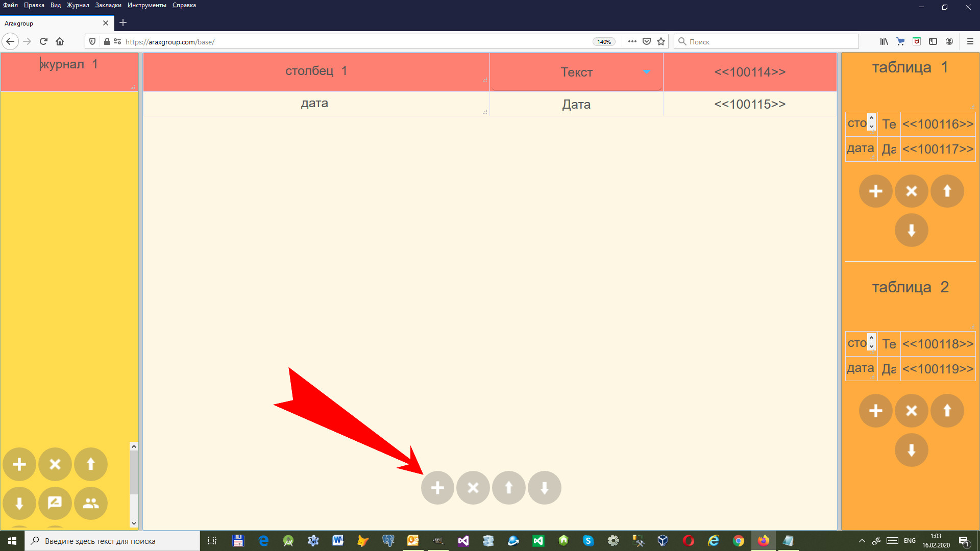
Task: Open the Журнал menu in the menu bar
Action: 78,5
